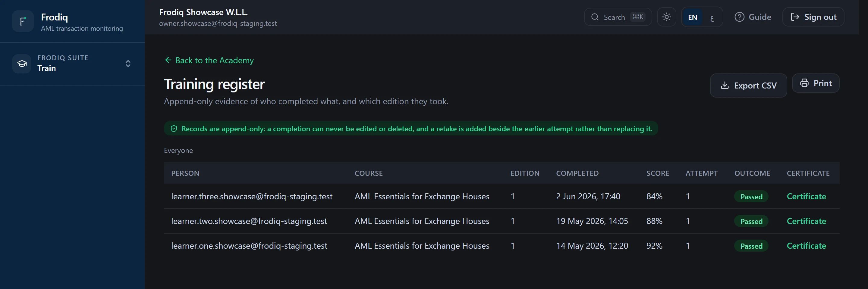Image resolution: width=868 pixels, height=289 pixels.
Task: Click the back arrow icon
Action: (x=168, y=60)
